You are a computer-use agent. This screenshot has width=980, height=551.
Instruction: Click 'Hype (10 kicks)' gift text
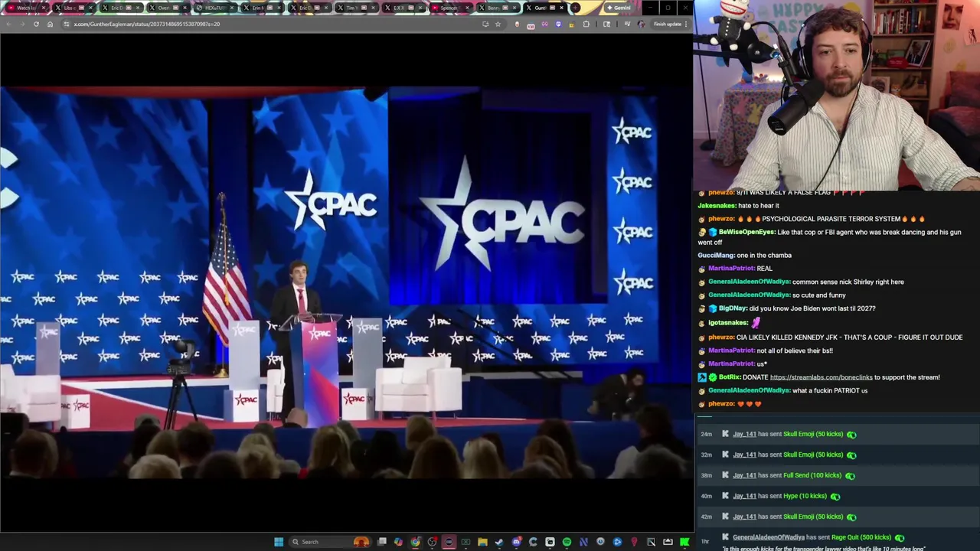coord(805,496)
